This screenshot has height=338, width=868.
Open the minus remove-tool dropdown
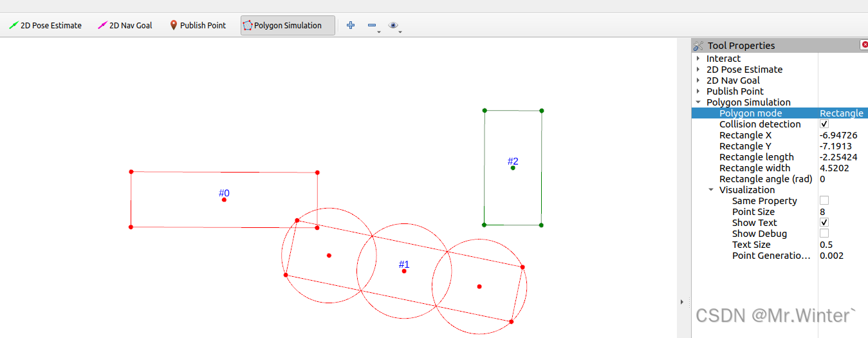click(373, 26)
